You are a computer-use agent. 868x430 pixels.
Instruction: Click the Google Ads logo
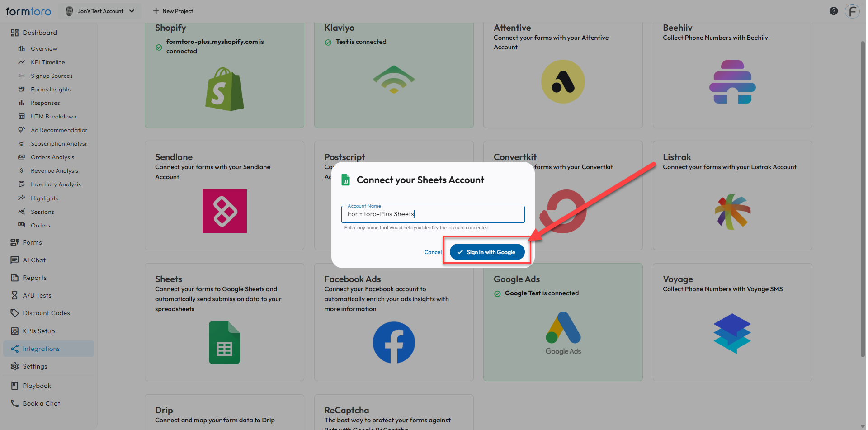click(x=563, y=333)
